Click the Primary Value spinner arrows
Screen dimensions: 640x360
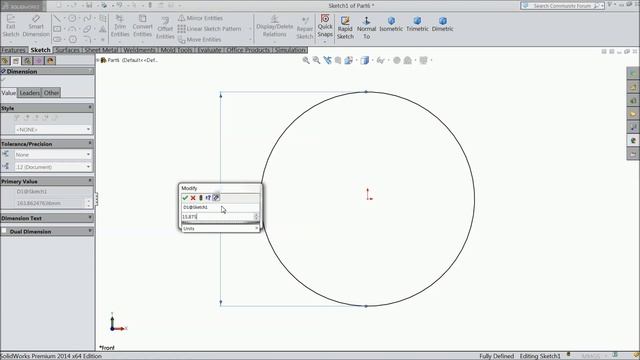click(89, 203)
